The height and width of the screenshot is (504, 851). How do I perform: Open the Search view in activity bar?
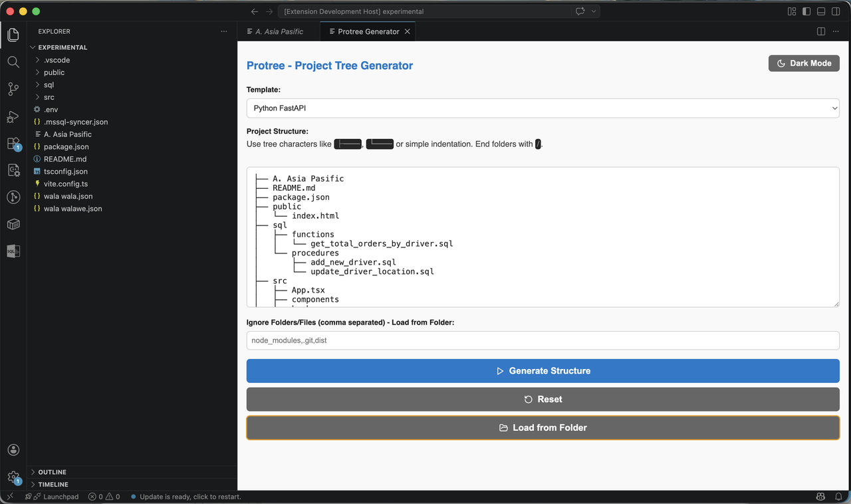[x=13, y=62]
